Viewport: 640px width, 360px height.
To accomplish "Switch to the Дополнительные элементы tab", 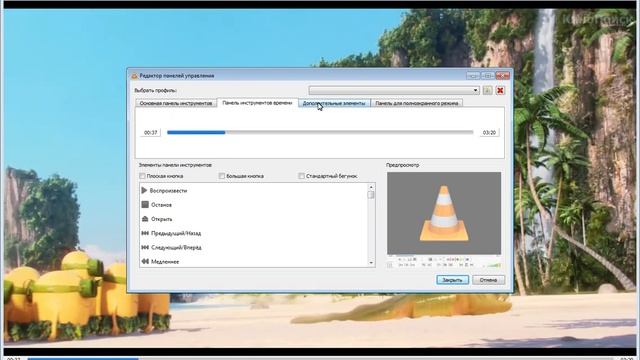I will pos(334,103).
